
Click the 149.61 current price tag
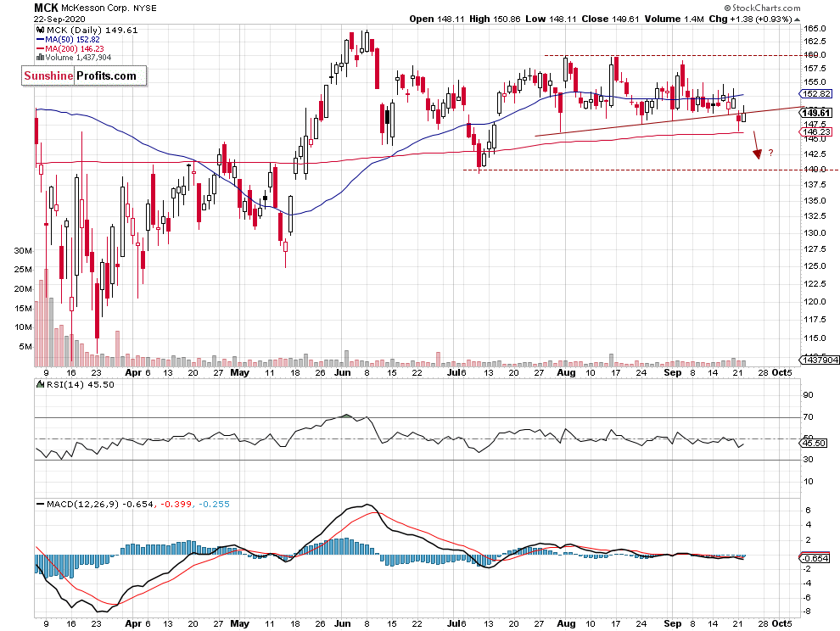click(816, 113)
